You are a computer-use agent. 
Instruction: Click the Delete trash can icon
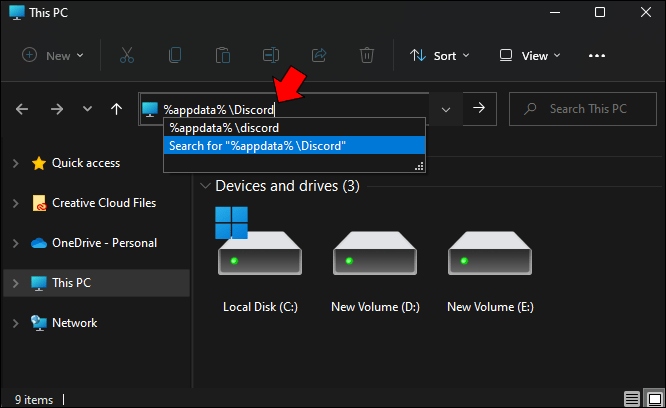click(367, 56)
